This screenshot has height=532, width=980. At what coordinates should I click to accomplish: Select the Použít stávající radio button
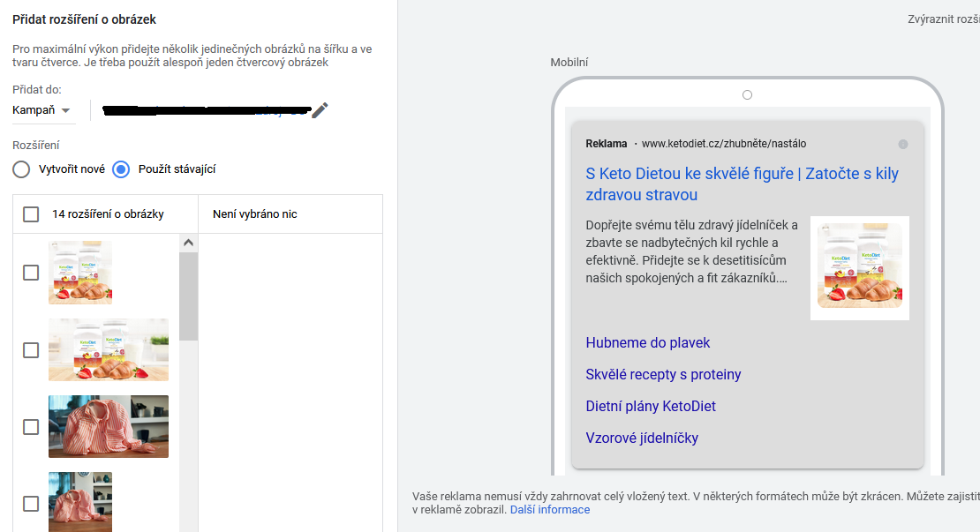coord(121,169)
